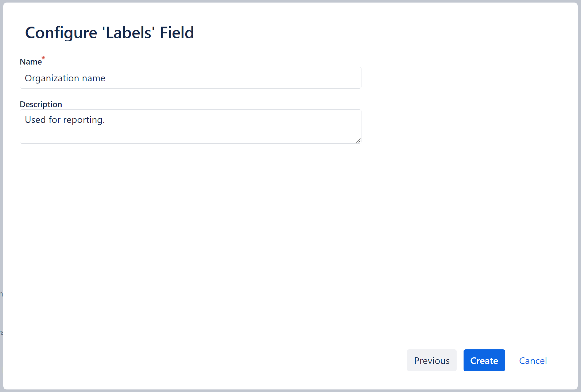Click at the start of the Name input text
This screenshot has width=581, height=392.
26,78
